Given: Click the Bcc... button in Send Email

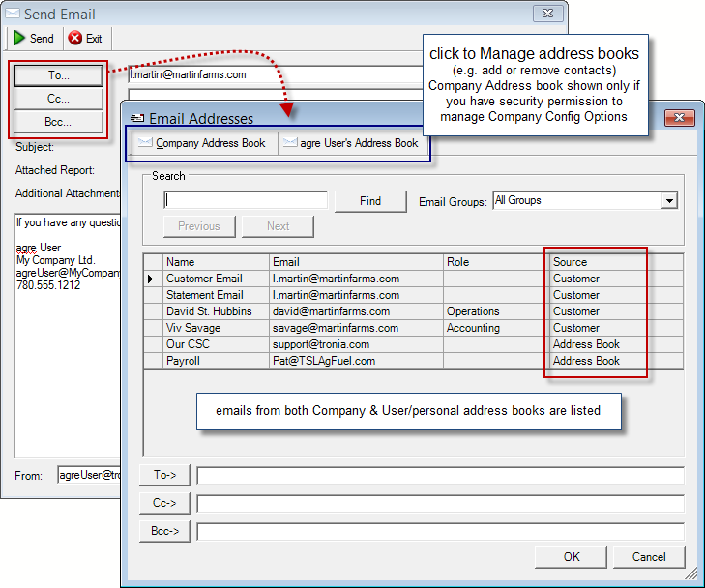Looking at the screenshot, I should coord(58,122).
